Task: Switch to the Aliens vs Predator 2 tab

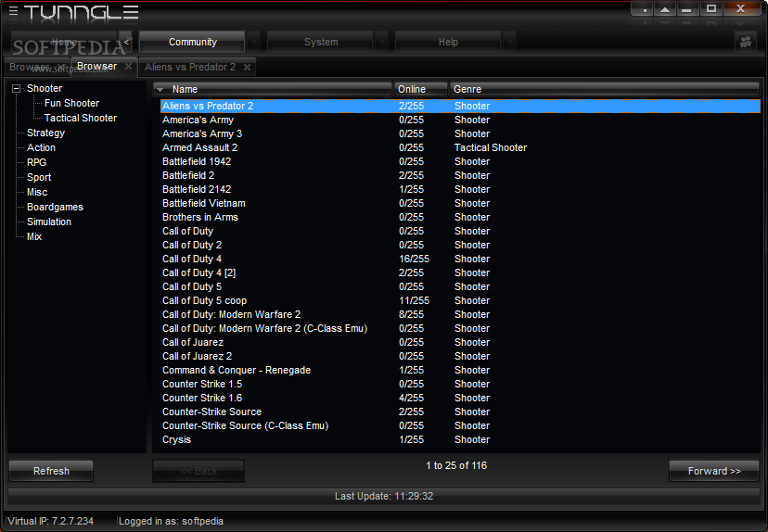Action: coord(190,67)
